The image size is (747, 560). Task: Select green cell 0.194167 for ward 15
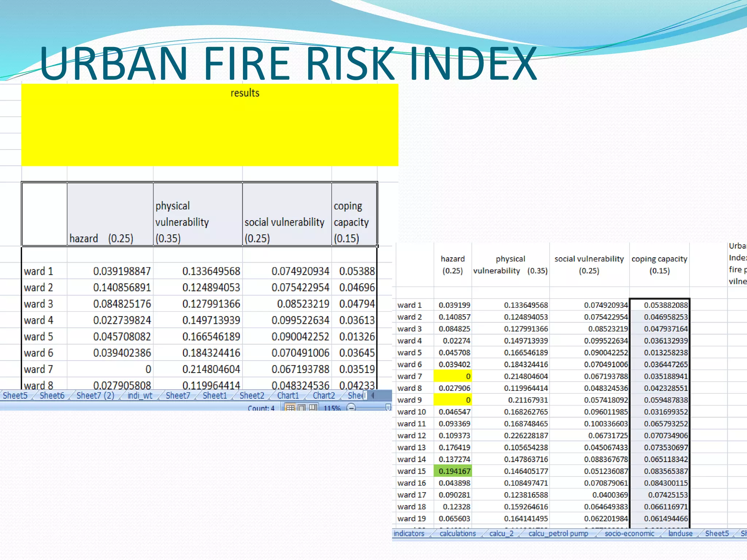pos(453,471)
